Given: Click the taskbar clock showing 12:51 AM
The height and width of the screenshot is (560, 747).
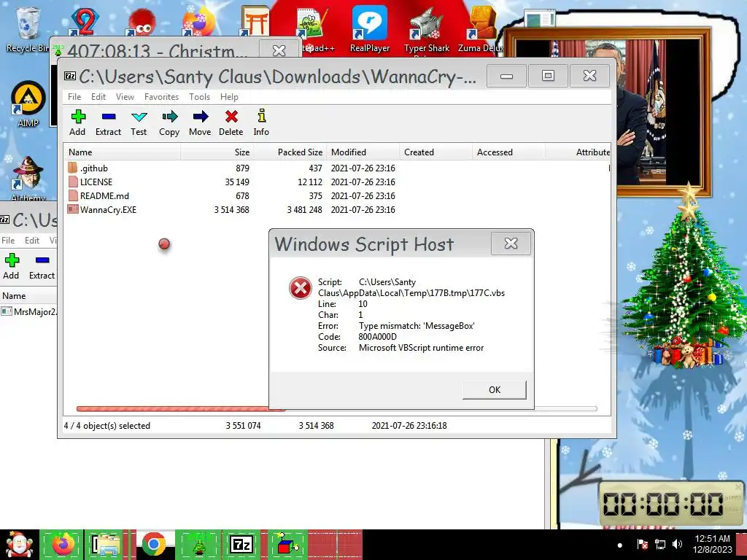Looking at the screenshot, I should click(x=712, y=544).
